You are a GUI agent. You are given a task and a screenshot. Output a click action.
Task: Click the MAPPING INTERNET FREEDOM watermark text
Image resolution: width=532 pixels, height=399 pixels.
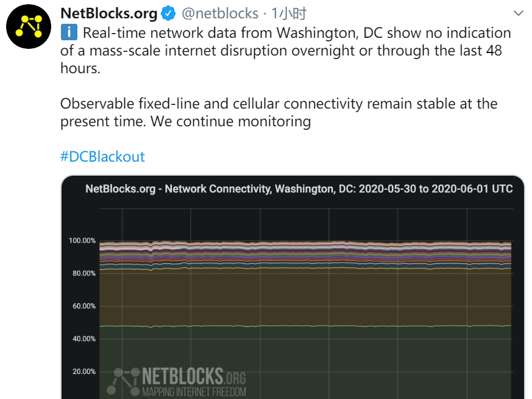click(x=194, y=392)
